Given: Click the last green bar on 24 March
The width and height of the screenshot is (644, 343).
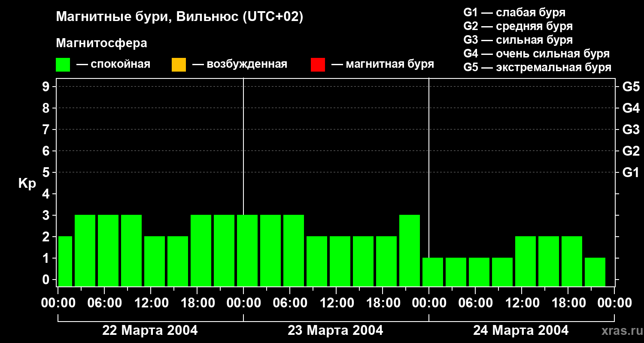Looking at the screenshot, I should [x=595, y=272].
